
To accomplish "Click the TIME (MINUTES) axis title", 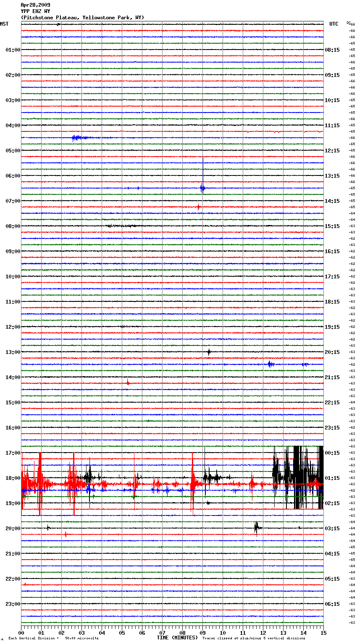I will (x=177, y=638).
